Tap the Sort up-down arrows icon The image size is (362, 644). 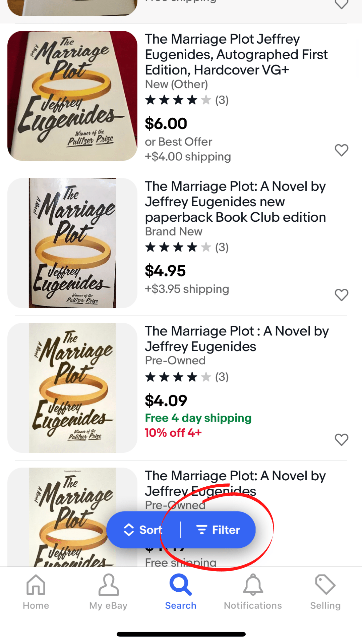[x=129, y=529]
